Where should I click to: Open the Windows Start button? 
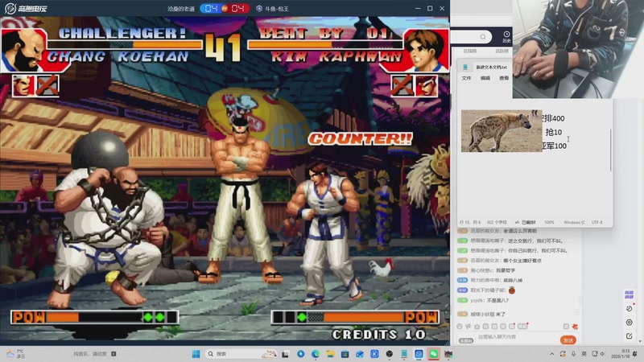pos(196,354)
